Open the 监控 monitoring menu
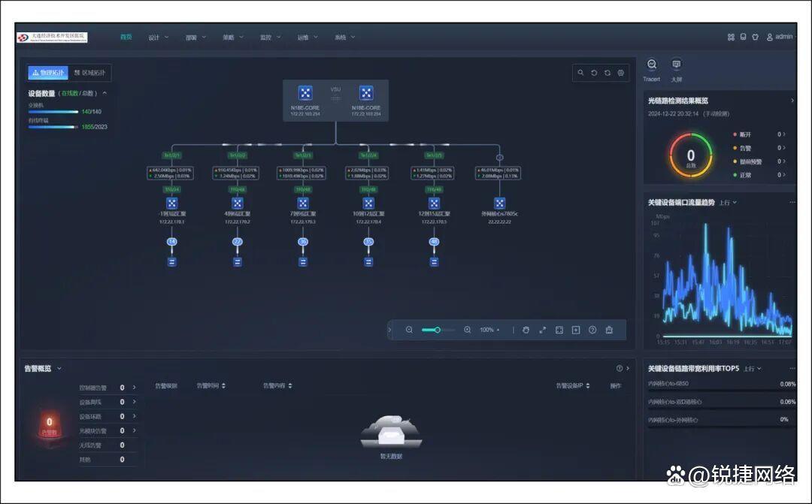The image size is (812, 504). (x=270, y=37)
